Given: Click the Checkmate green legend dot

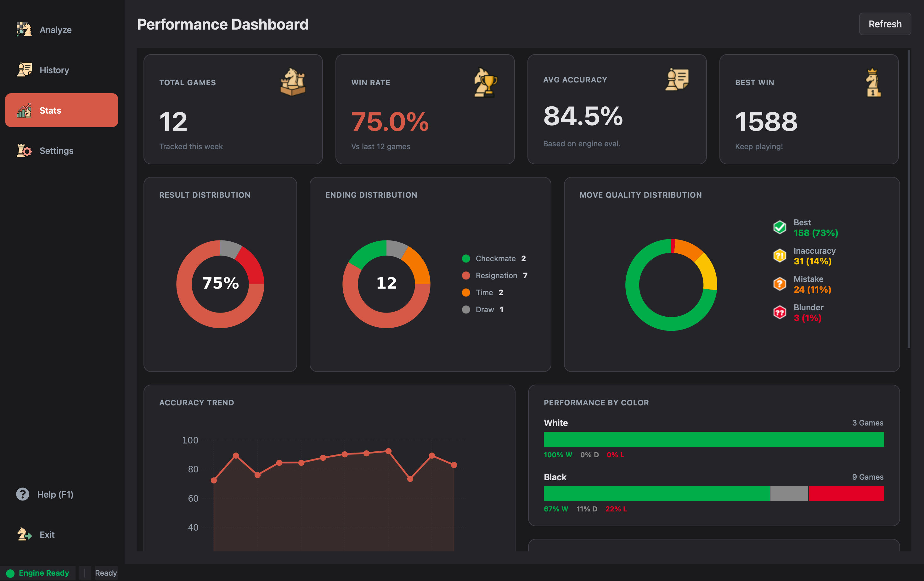Looking at the screenshot, I should pos(466,259).
